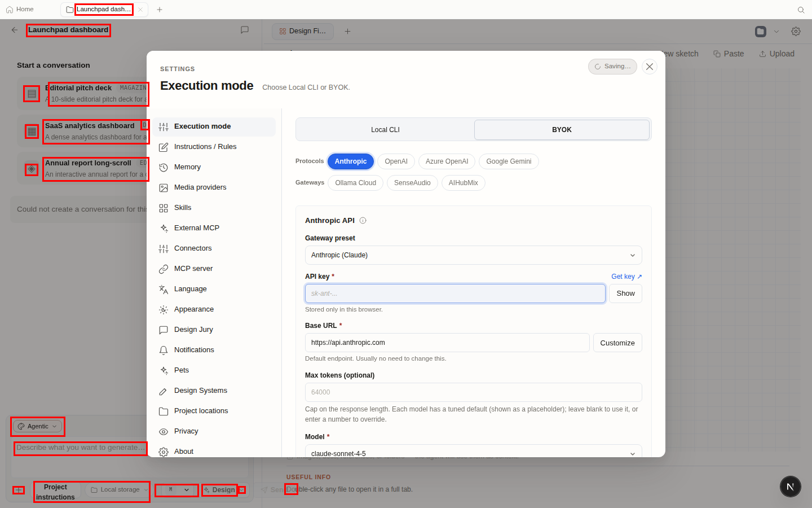Image resolution: width=812 pixels, height=508 pixels.
Task: Follow the Get key link
Action: click(626, 277)
